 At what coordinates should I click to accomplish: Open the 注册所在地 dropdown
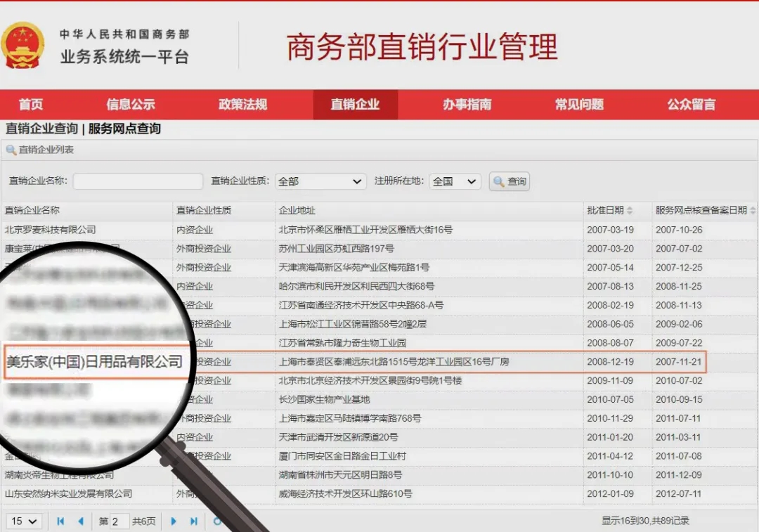coord(455,181)
